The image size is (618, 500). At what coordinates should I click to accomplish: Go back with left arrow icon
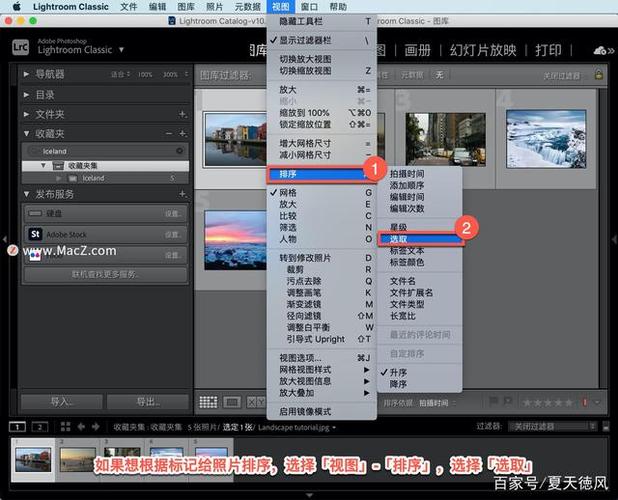81,427
